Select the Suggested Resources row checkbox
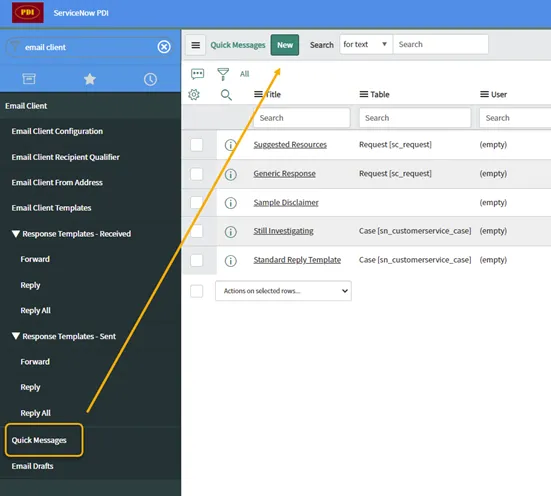The width and height of the screenshot is (551, 496). tap(196, 144)
